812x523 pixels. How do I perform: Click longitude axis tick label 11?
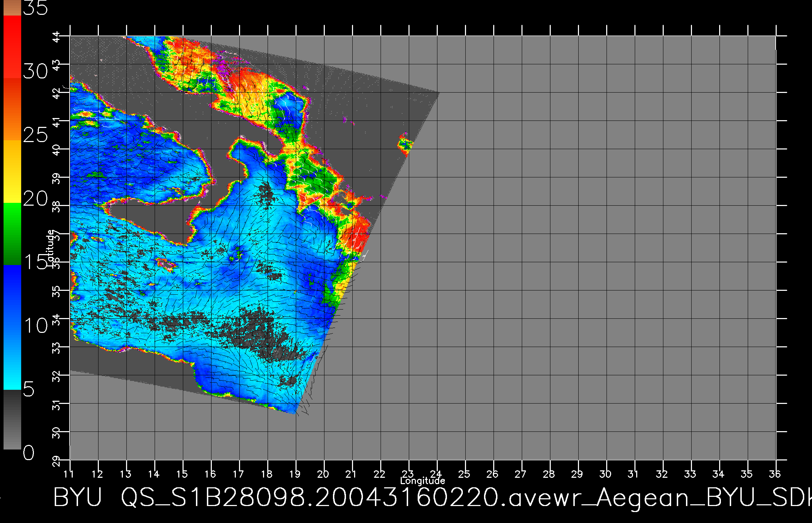tap(69, 474)
